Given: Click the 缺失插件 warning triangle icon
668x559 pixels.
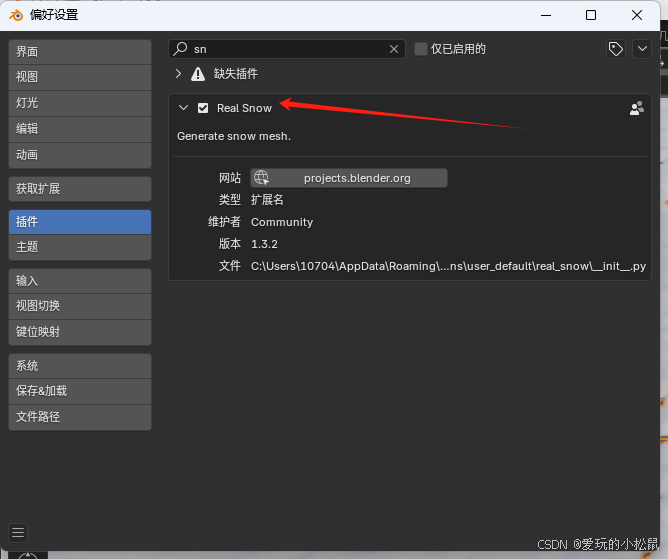Looking at the screenshot, I should 198,74.
